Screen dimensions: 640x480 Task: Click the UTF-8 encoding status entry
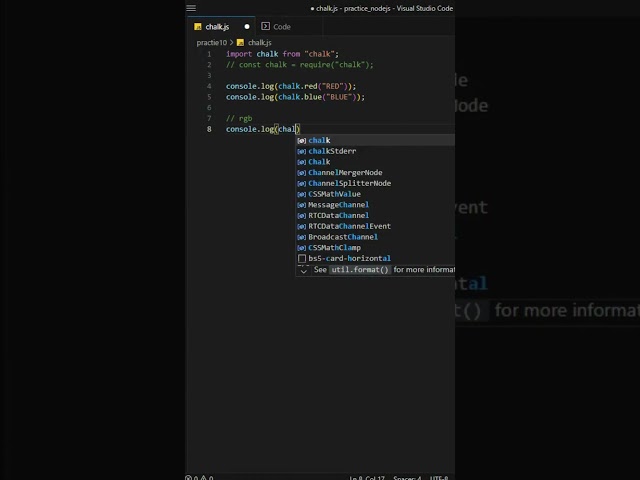point(439,478)
